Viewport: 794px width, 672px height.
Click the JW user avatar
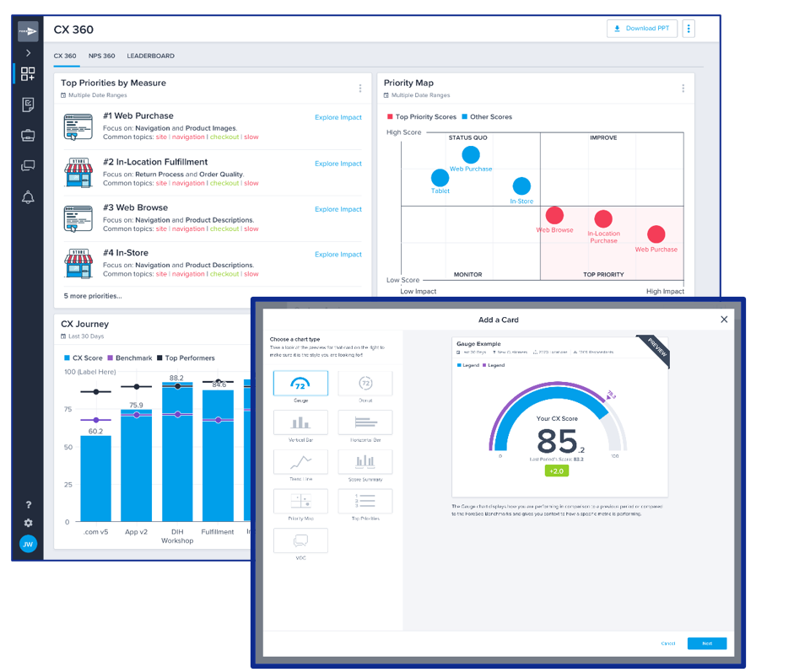[x=28, y=544]
